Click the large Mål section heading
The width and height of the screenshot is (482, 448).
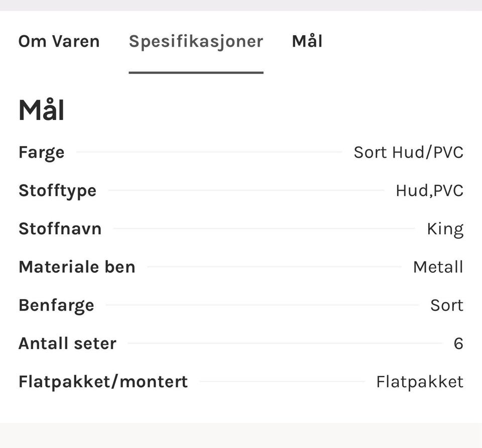42,110
